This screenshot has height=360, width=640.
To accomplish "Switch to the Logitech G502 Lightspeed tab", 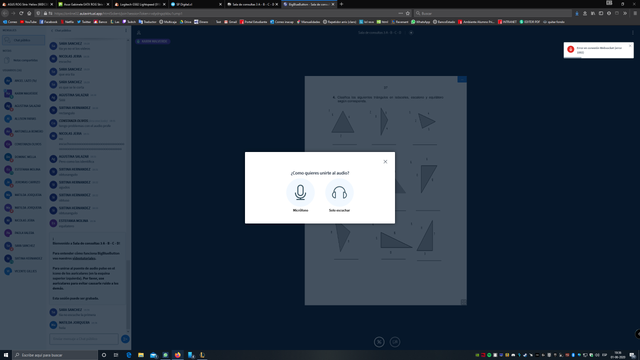I will coord(140,4).
